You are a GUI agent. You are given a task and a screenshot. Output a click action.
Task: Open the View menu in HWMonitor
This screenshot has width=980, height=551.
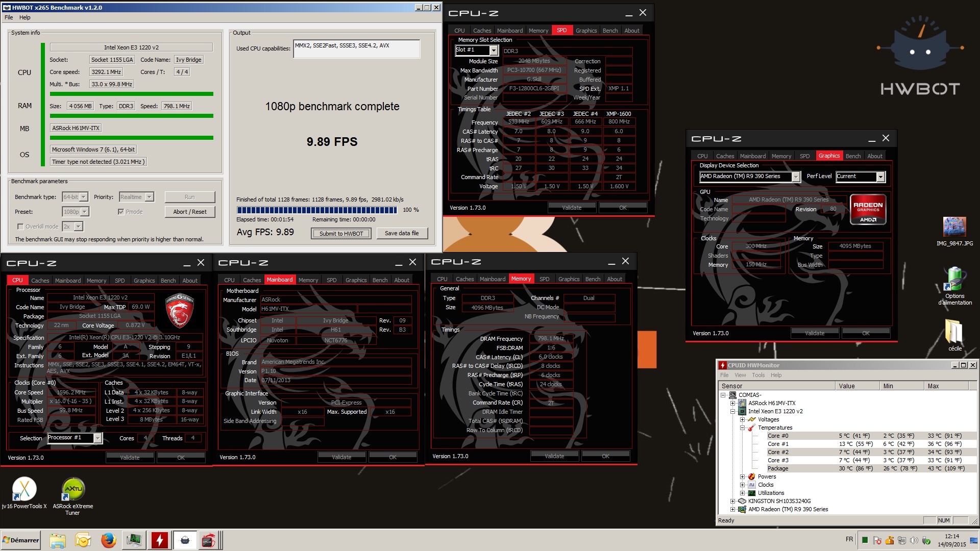(740, 375)
